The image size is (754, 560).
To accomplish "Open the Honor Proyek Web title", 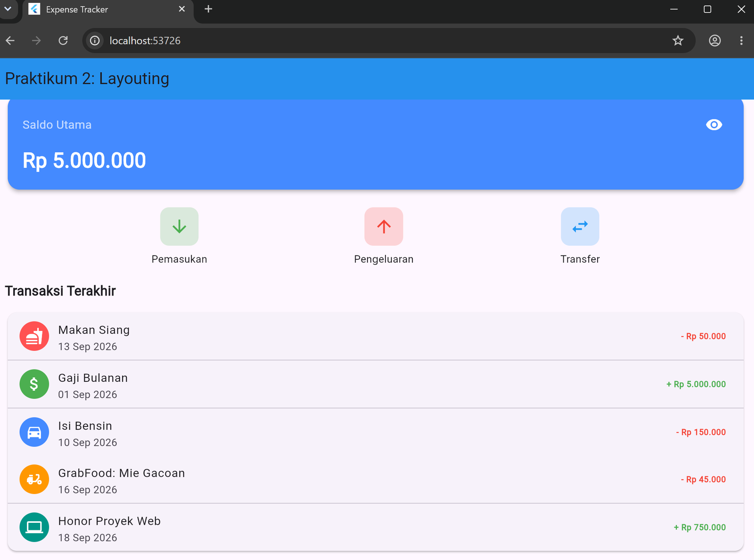I will 109,521.
